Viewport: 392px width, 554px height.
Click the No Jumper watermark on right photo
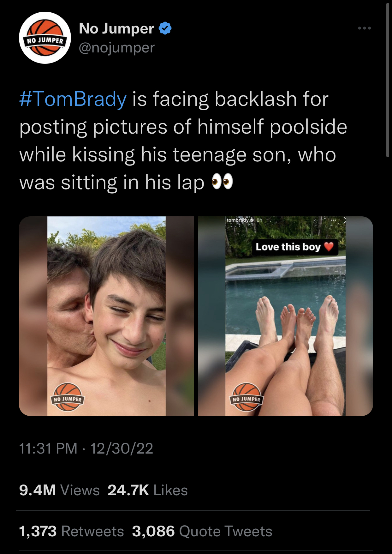pyautogui.click(x=246, y=397)
